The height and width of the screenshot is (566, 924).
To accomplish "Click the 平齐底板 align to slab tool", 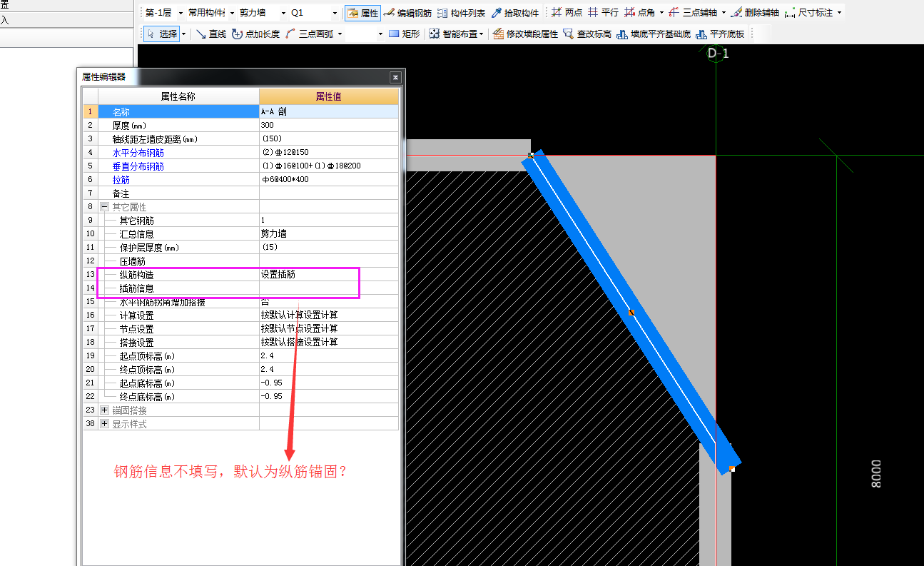I will [720, 34].
